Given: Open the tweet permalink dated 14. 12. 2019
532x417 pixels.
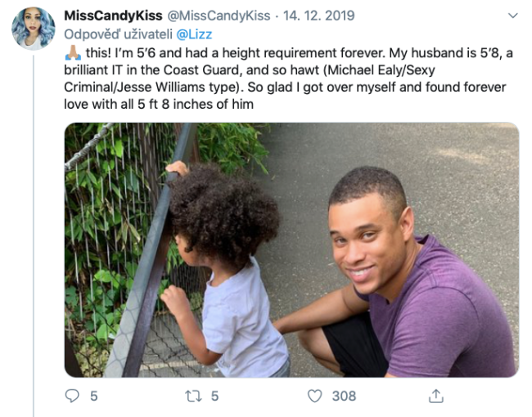Looking at the screenshot, I should (318, 16).
